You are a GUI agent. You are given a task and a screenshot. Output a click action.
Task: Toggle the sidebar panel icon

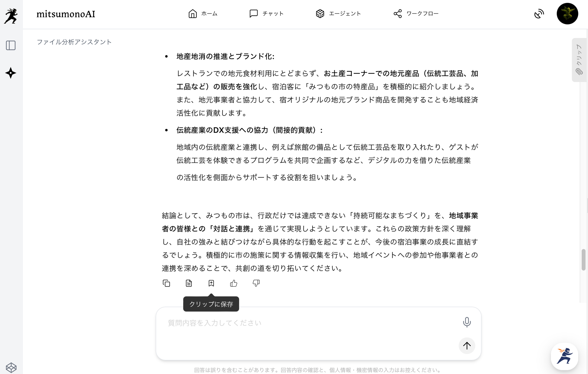[11, 45]
